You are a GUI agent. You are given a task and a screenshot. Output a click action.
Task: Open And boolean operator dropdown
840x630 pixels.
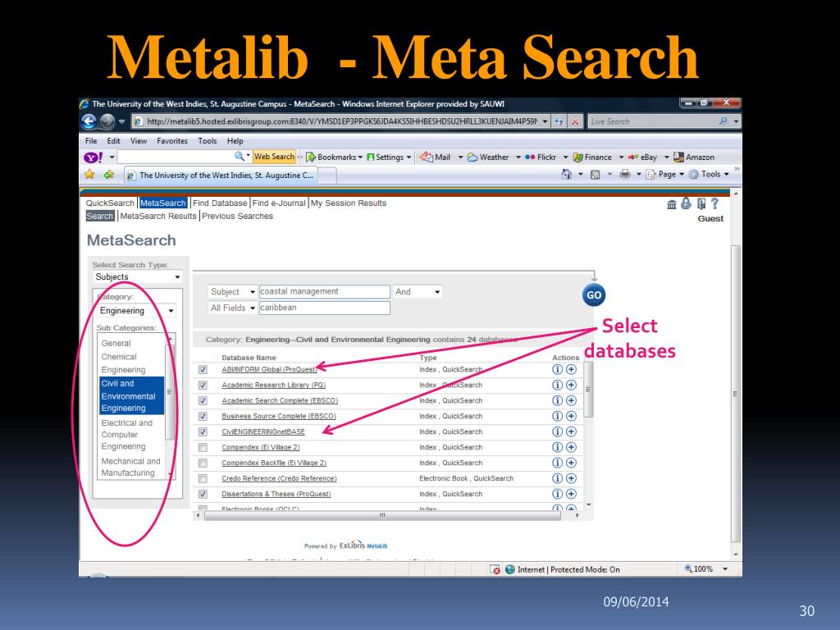[x=418, y=291]
